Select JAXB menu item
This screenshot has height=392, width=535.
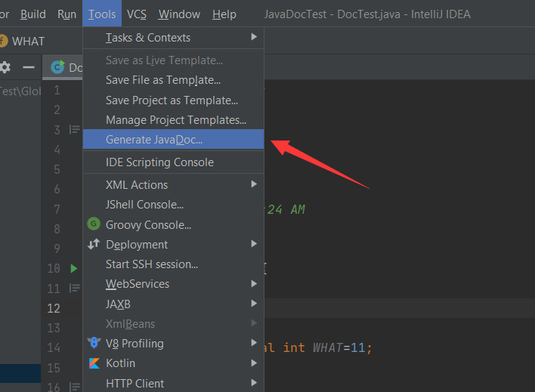click(173, 304)
